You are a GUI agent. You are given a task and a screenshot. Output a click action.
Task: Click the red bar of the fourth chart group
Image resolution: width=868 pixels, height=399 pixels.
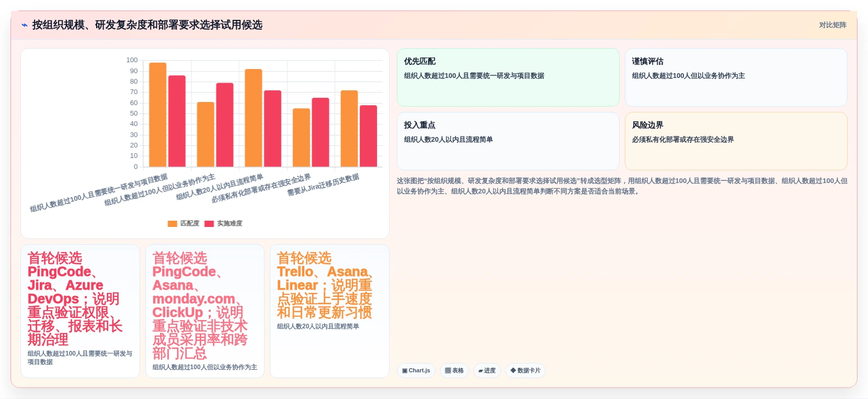point(321,132)
